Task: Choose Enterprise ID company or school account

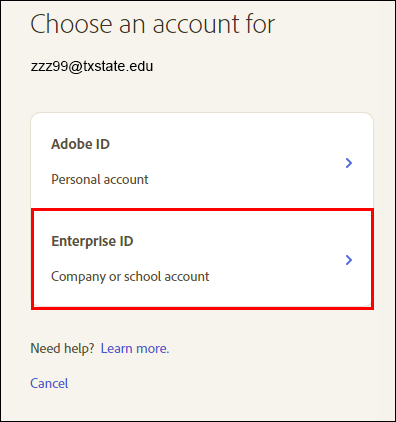Action: pyautogui.click(x=202, y=259)
